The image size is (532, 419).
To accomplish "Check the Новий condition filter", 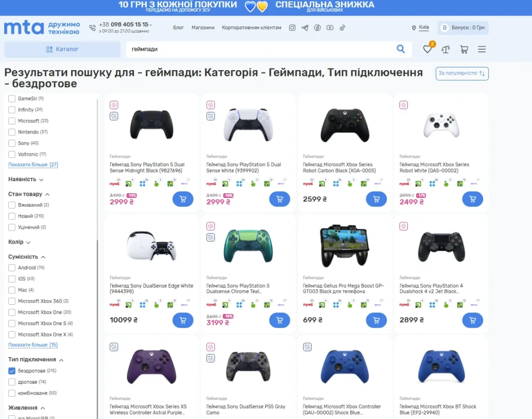I will coord(12,217).
